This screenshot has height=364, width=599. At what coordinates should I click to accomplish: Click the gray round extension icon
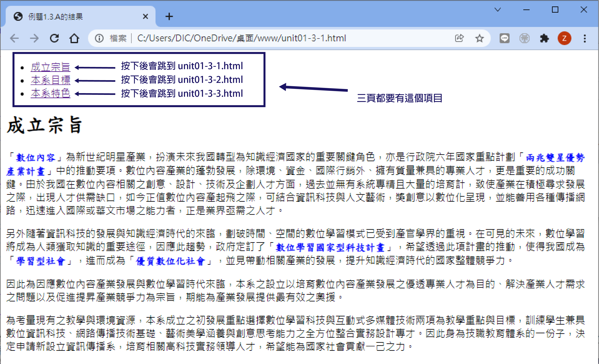(x=524, y=38)
